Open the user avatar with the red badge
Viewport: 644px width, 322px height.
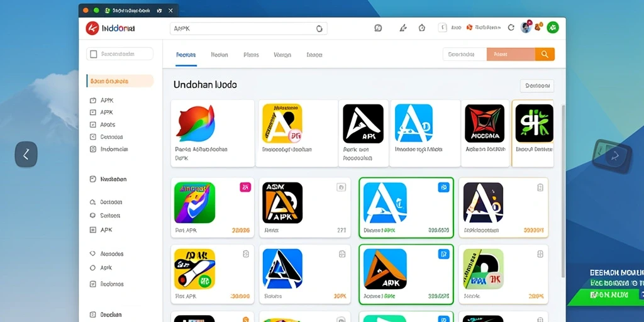click(x=526, y=28)
